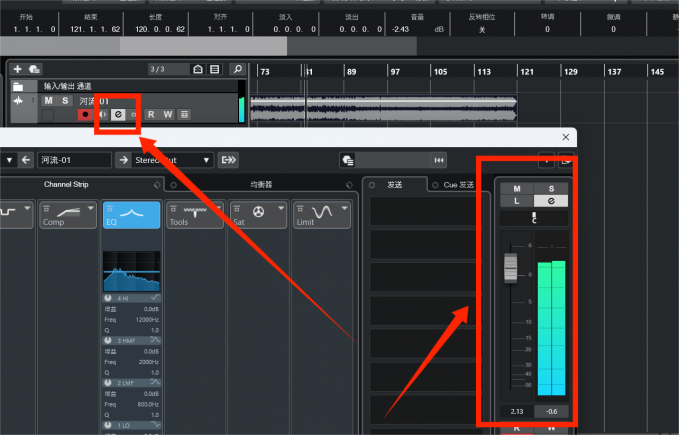Open track list divide icon
679x435 pixels.
tap(215, 69)
